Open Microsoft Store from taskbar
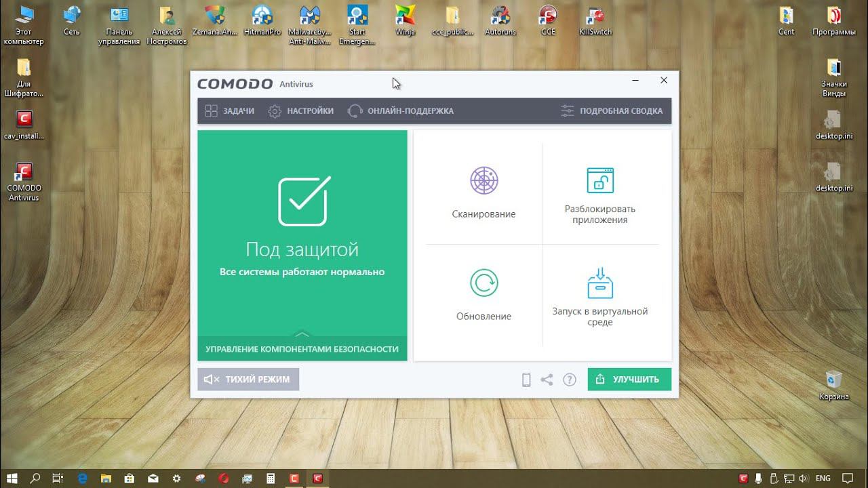This screenshot has height=488, width=868. (130, 478)
